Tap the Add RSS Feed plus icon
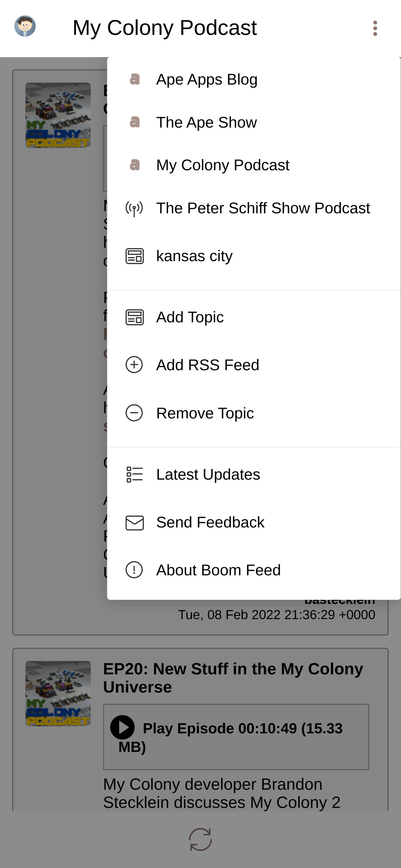 pyautogui.click(x=134, y=365)
